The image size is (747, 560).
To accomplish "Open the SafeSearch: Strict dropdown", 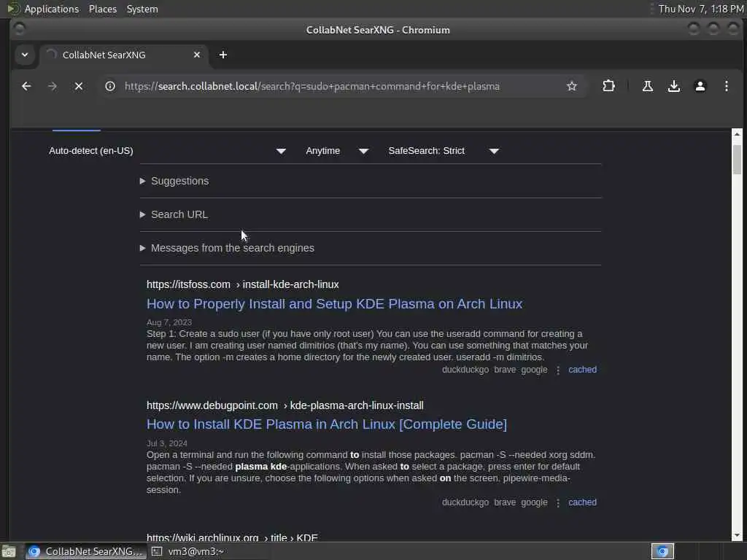I will click(444, 151).
